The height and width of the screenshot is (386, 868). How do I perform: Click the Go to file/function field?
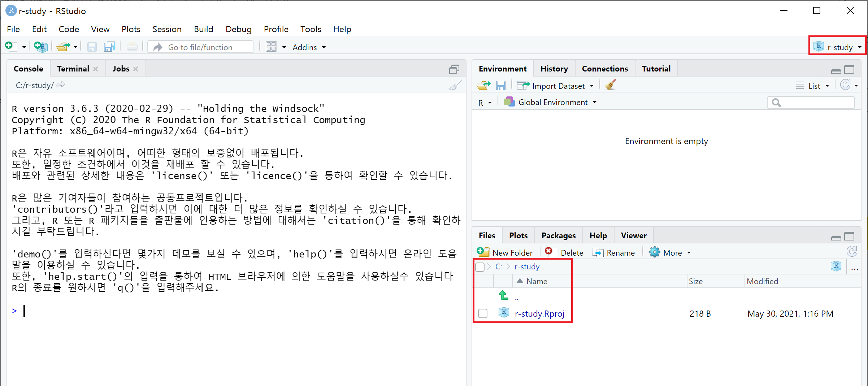pos(200,47)
